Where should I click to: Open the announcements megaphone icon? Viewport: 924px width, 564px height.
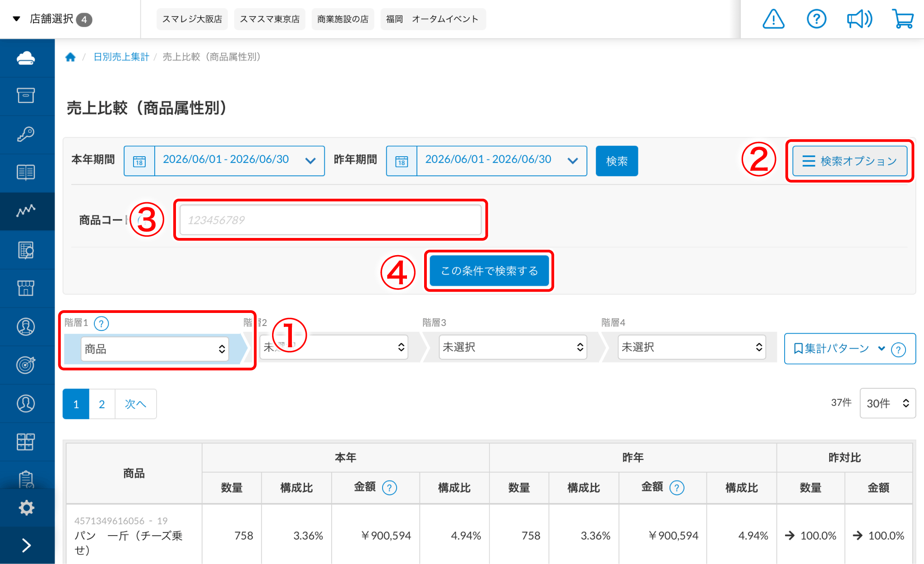[859, 19]
